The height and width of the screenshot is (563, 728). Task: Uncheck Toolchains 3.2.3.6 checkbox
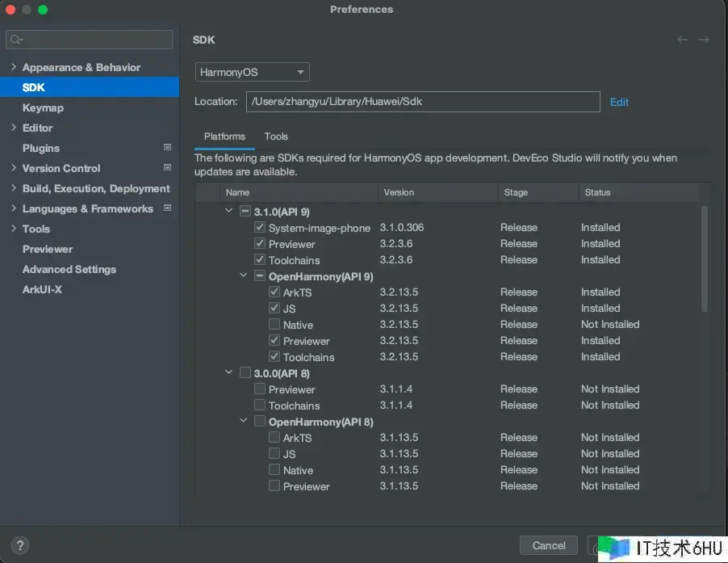point(260,259)
